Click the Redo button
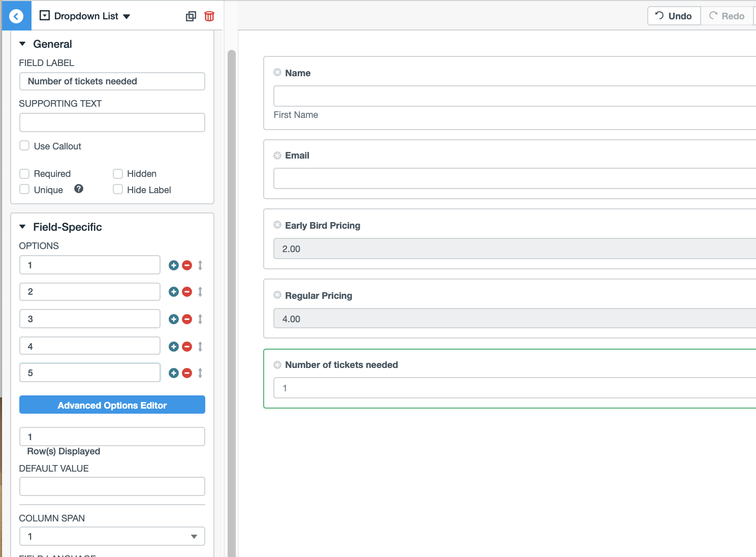Viewport: 756px width, 557px height. [727, 16]
